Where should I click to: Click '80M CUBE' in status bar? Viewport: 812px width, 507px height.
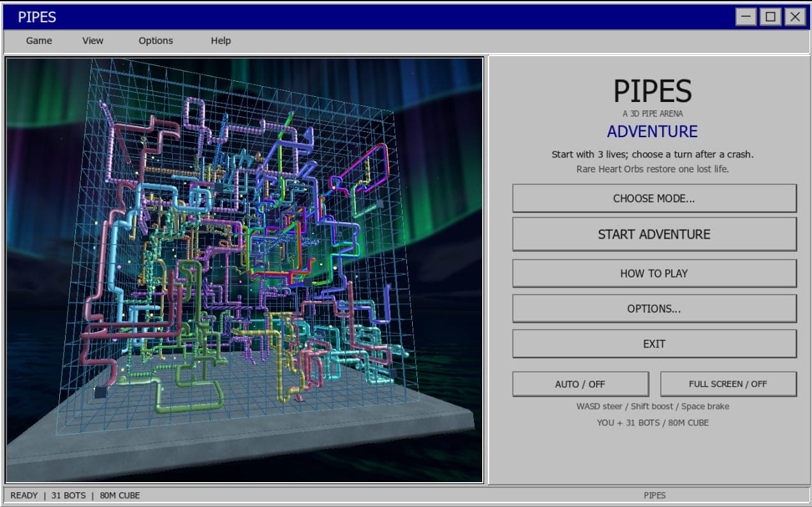coord(120,496)
